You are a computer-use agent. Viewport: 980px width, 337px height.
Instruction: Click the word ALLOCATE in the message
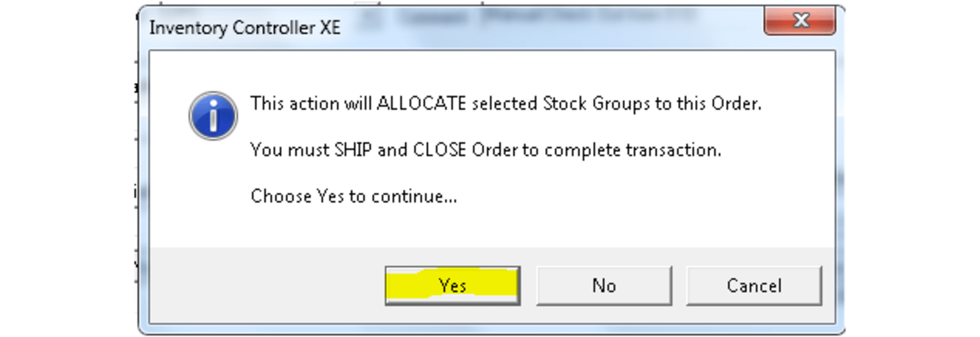click(x=421, y=104)
